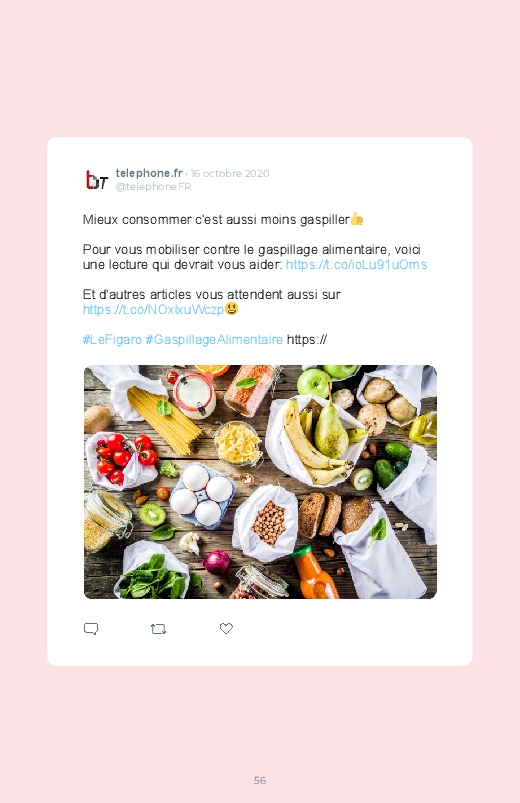
Task: Click the bananas and pear in the photo
Action: click(x=317, y=439)
